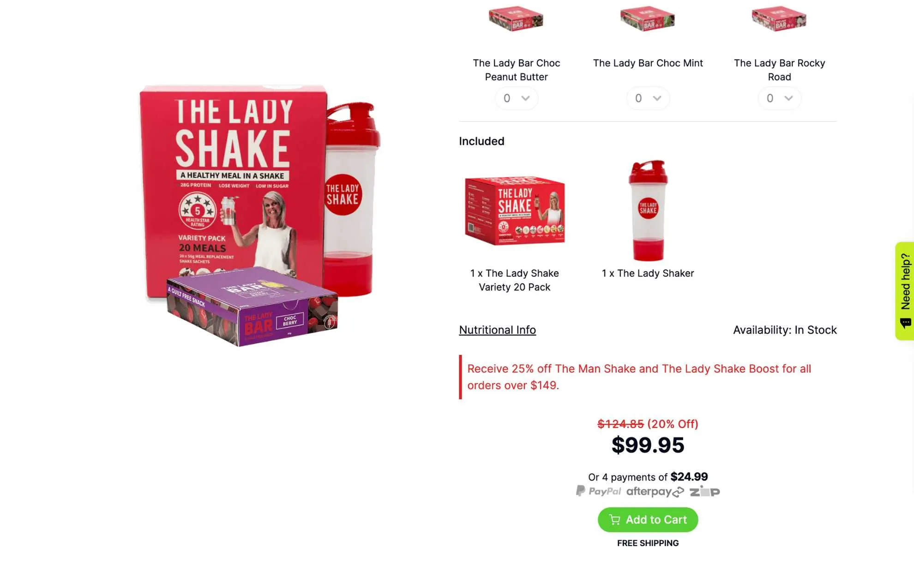Click the 25% off promotion message
Image resolution: width=914 pixels, height=588 pixels.
coord(639,377)
